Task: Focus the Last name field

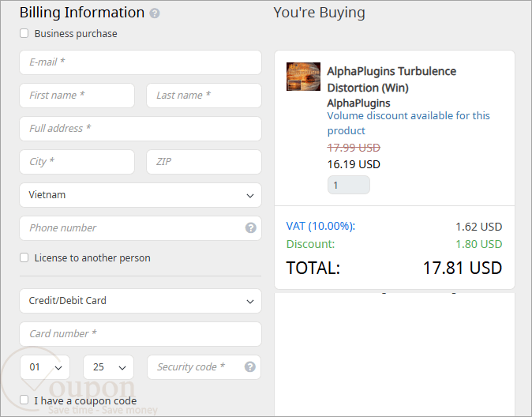Action: click(204, 96)
